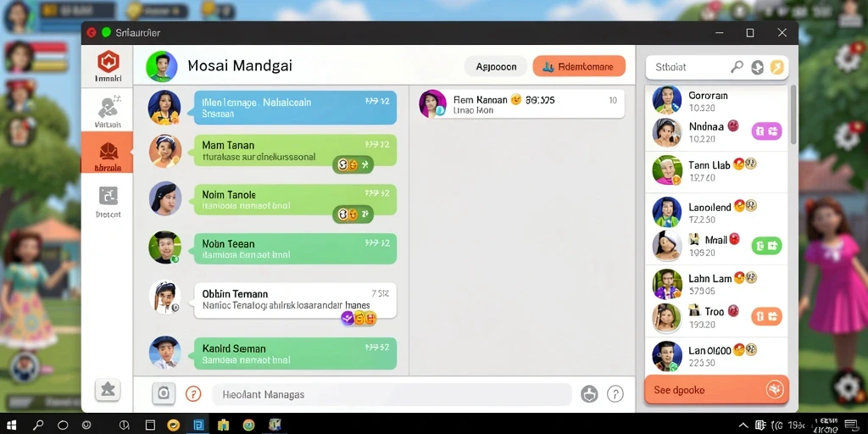This screenshot has width=868, height=434.
Task: Open the Obhim Temann message
Action: [295, 300]
